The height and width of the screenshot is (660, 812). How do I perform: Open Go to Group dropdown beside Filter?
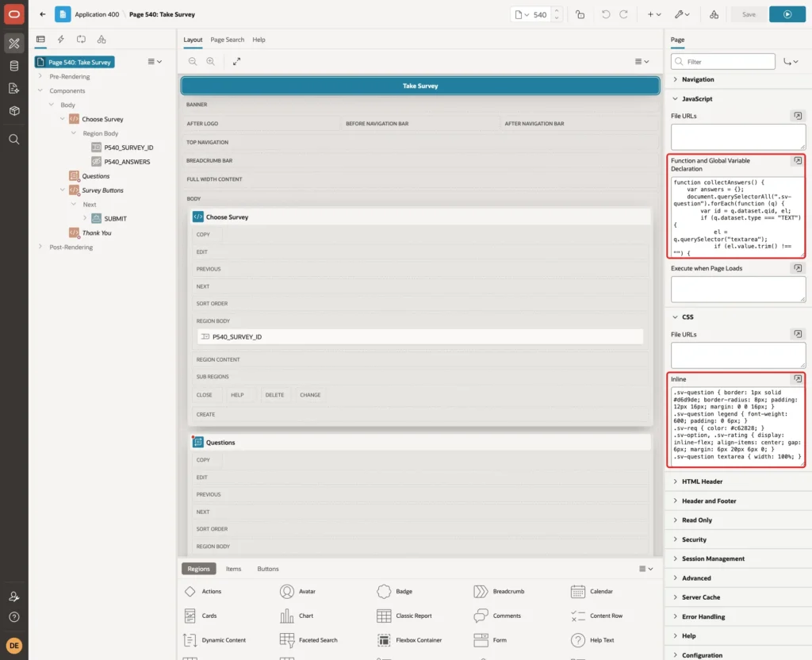coord(791,62)
